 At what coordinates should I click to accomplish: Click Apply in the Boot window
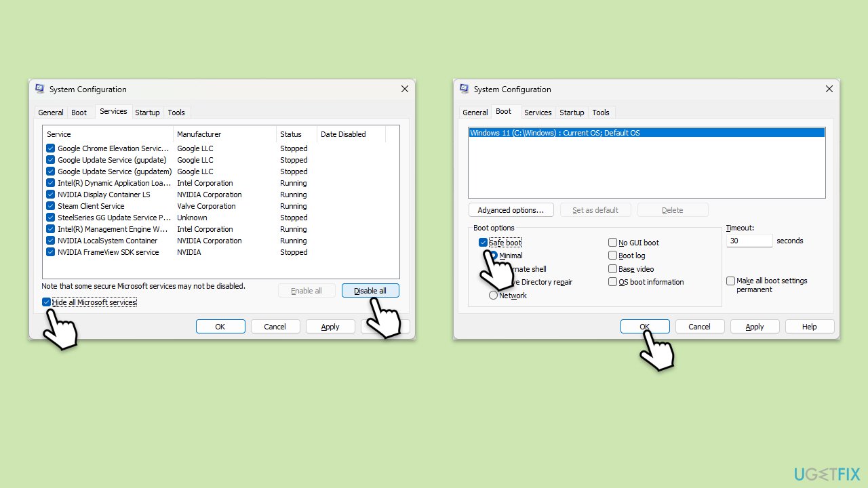click(755, 327)
